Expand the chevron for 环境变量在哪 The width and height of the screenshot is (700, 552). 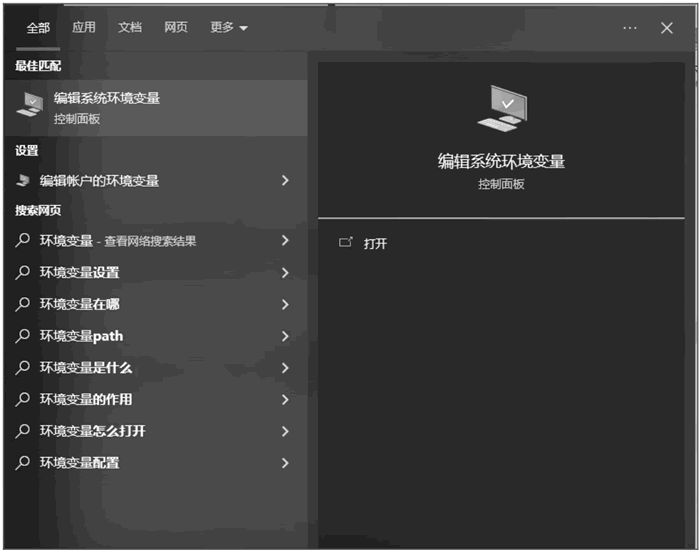[x=285, y=304]
